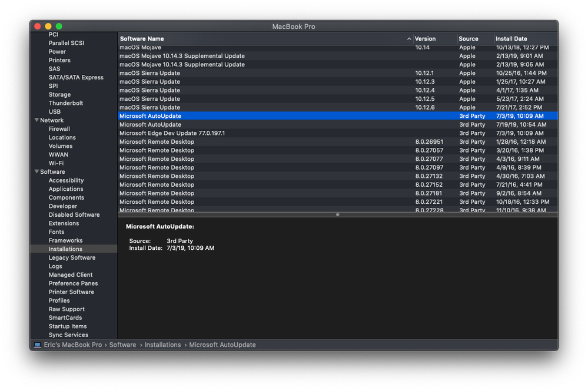The width and height of the screenshot is (588, 390).
Task: Select highlighted Microsoft AutoUpdate 7/3/19 row
Action: [x=338, y=116]
